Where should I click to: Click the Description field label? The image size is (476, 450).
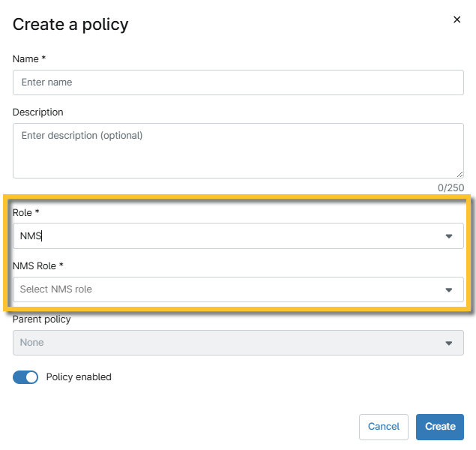click(x=38, y=112)
